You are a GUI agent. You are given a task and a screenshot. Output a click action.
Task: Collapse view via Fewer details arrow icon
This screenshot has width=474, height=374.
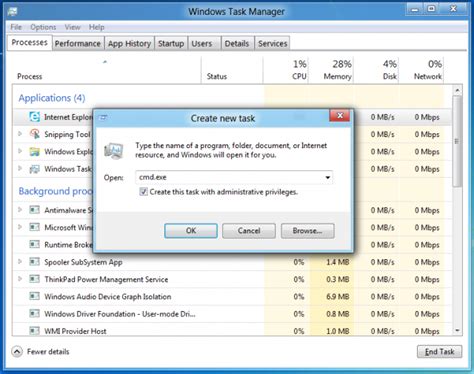coord(17,352)
